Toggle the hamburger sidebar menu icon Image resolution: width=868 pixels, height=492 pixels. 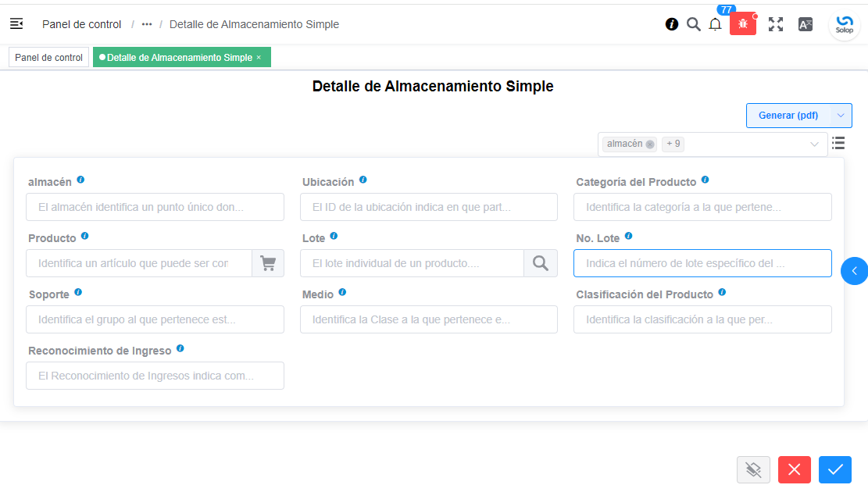tap(16, 24)
